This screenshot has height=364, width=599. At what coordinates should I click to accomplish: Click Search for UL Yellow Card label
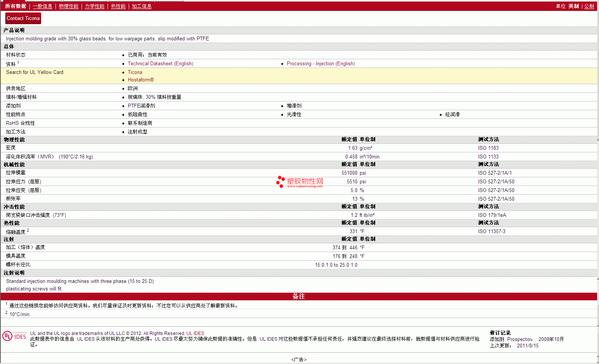pos(35,72)
